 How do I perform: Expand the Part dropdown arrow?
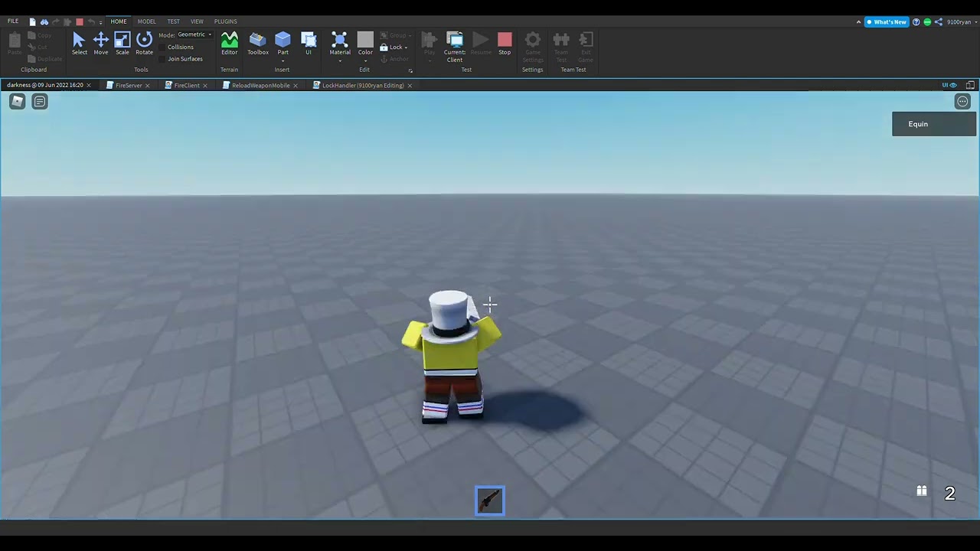[283, 60]
